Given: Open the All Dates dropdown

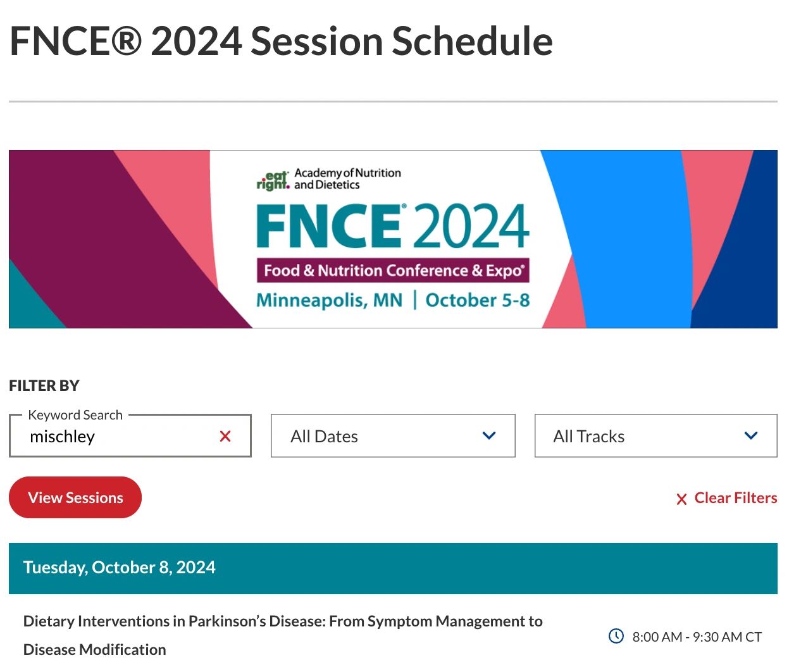Looking at the screenshot, I should 392,436.
